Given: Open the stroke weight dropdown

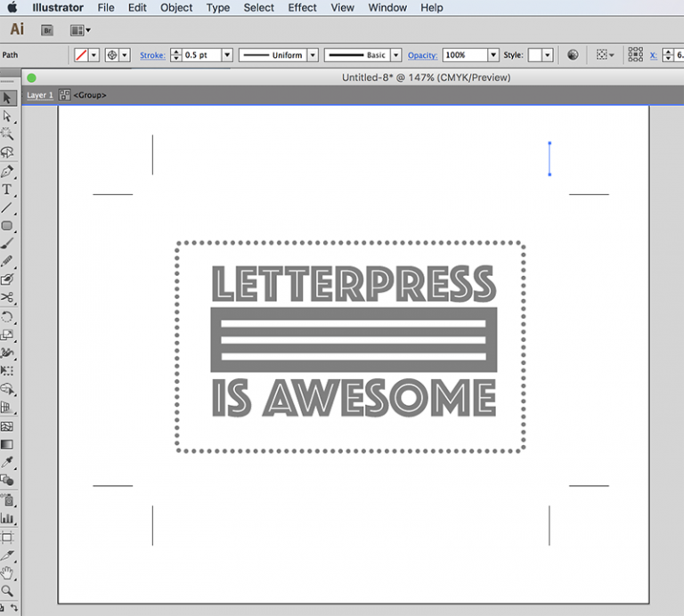Looking at the screenshot, I should (x=227, y=55).
